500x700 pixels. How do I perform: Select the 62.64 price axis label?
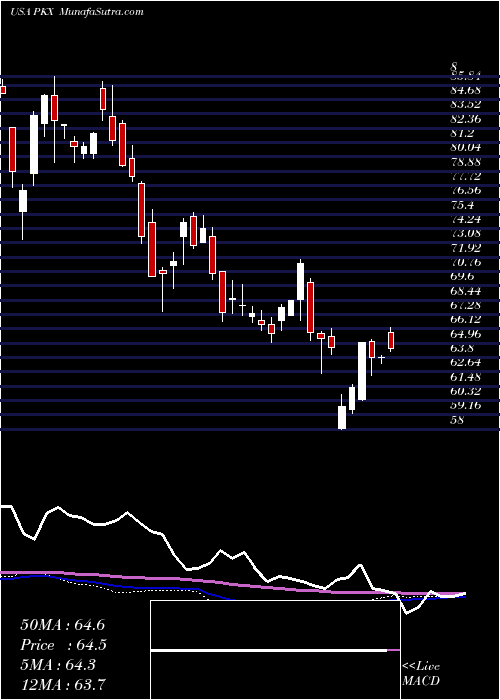pos(466,362)
